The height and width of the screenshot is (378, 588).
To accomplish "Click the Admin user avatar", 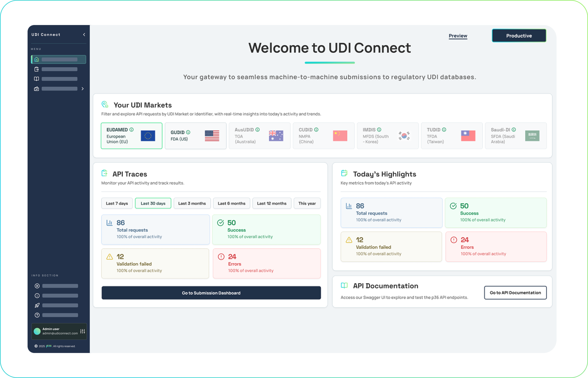I will (x=37, y=331).
